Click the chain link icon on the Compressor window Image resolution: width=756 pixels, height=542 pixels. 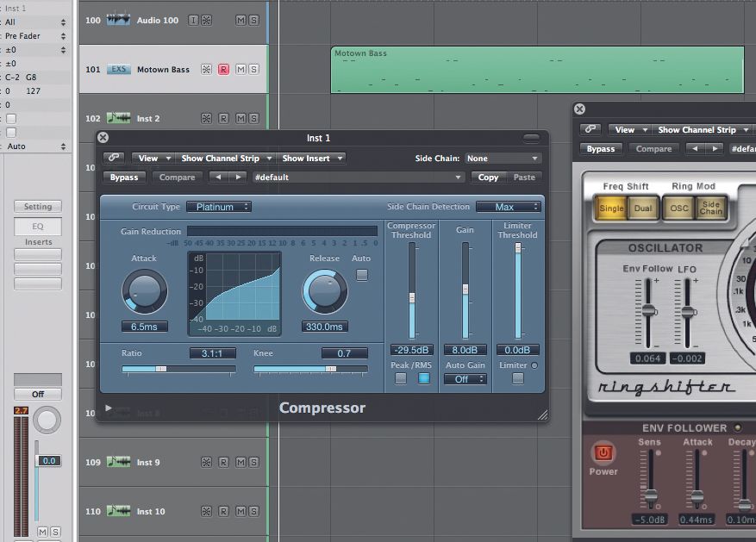coord(112,158)
